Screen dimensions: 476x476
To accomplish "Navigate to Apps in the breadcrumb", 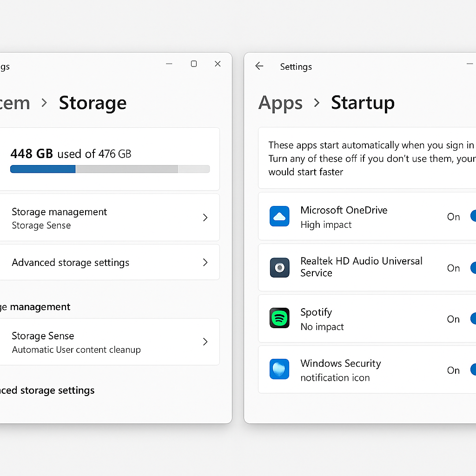I will (280, 103).
